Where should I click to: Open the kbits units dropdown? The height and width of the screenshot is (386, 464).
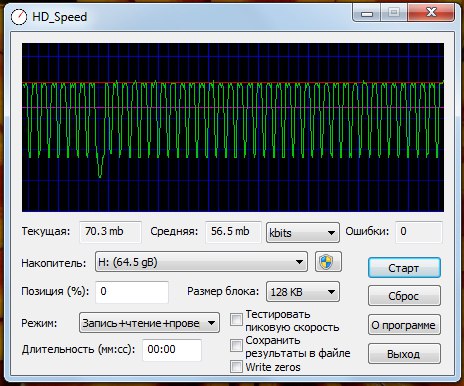tap(303, 232)
